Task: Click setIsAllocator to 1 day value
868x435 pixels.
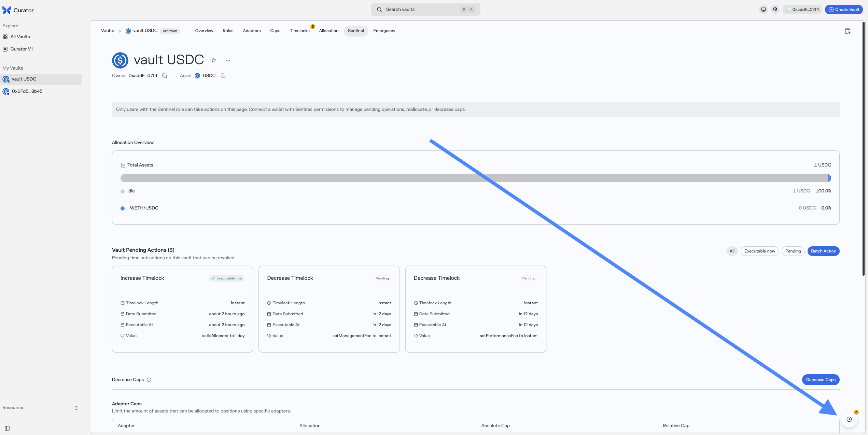Action: coord(223,336)
